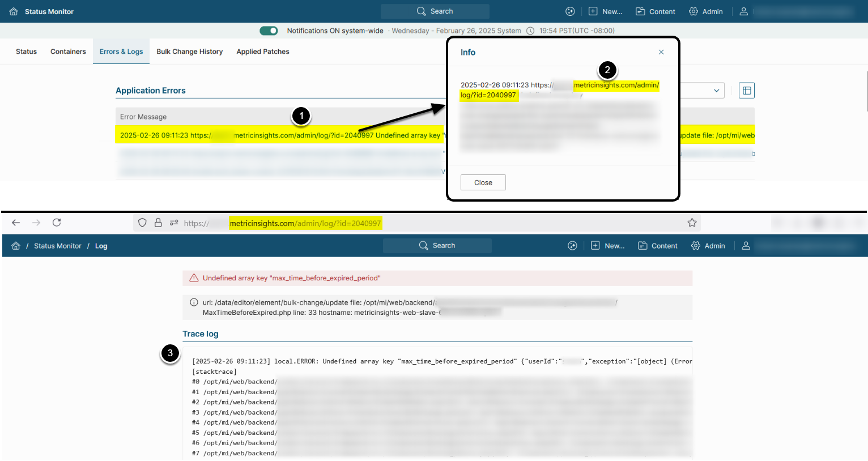Click stack trace line #2
The height and width of the screenshot is (461, 868).
[442, 402]
